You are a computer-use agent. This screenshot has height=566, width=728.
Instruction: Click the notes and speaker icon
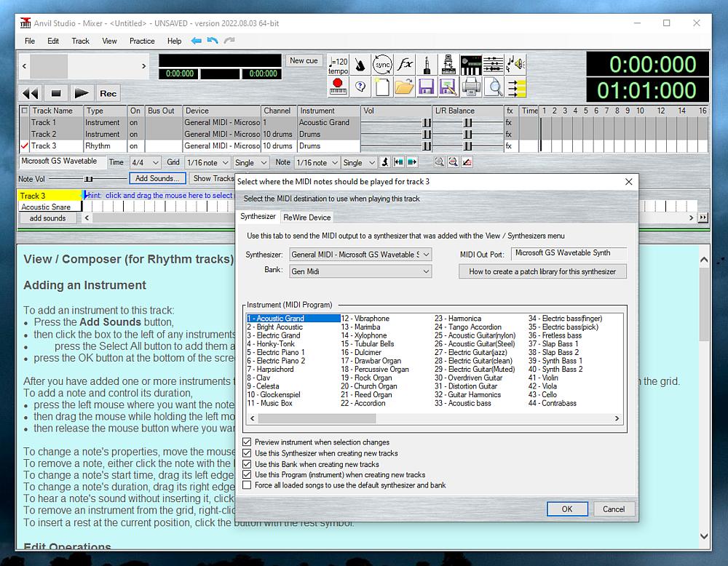point(516,65)
